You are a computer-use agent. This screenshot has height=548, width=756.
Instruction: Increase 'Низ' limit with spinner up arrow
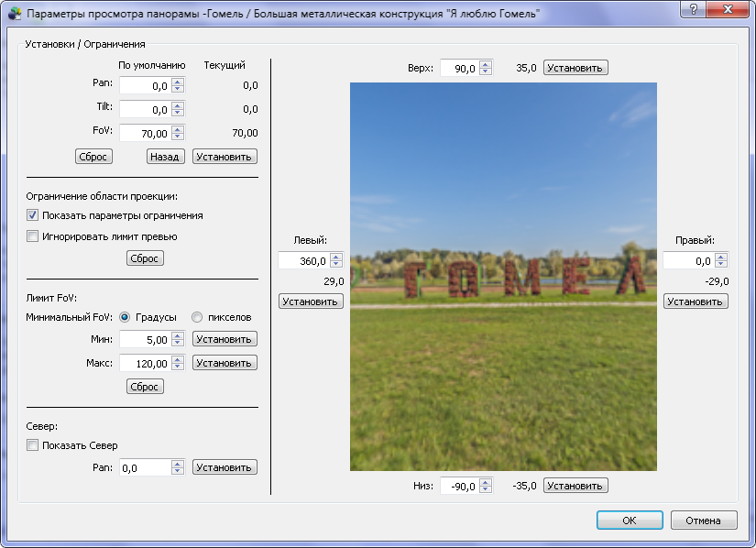pyautogui.click(x=486, y=482)
